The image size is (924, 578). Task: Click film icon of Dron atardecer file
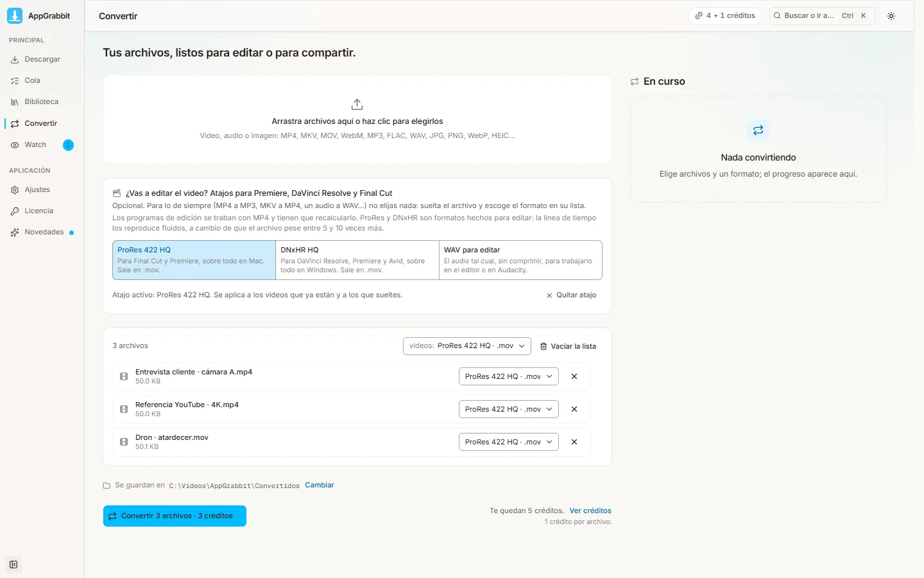coord(124,442)
